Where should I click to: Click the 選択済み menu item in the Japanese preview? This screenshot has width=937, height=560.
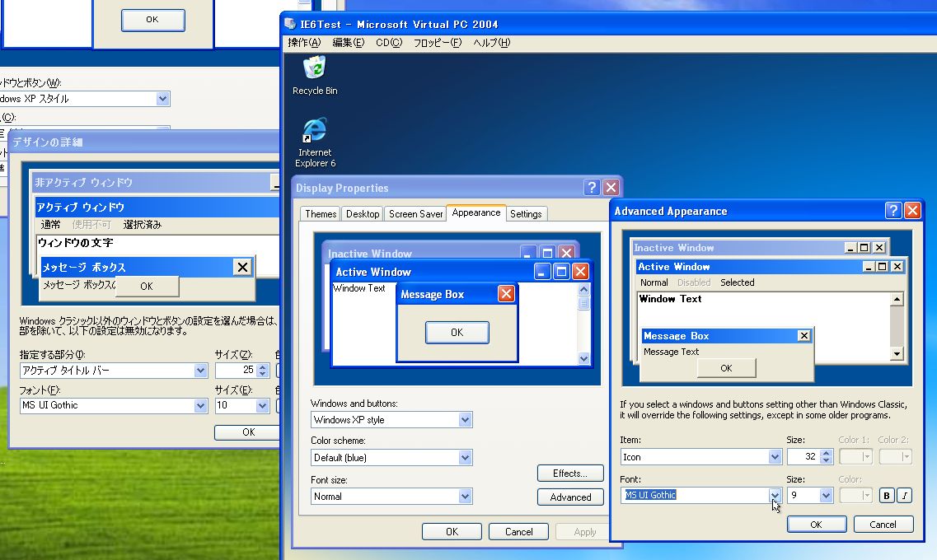[143, 225]
